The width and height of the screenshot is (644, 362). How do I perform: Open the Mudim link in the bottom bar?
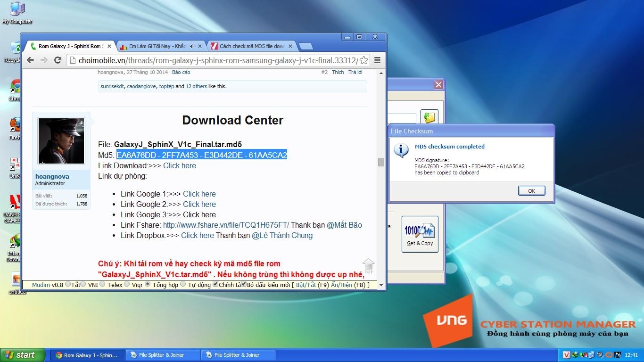click(41, 285)
